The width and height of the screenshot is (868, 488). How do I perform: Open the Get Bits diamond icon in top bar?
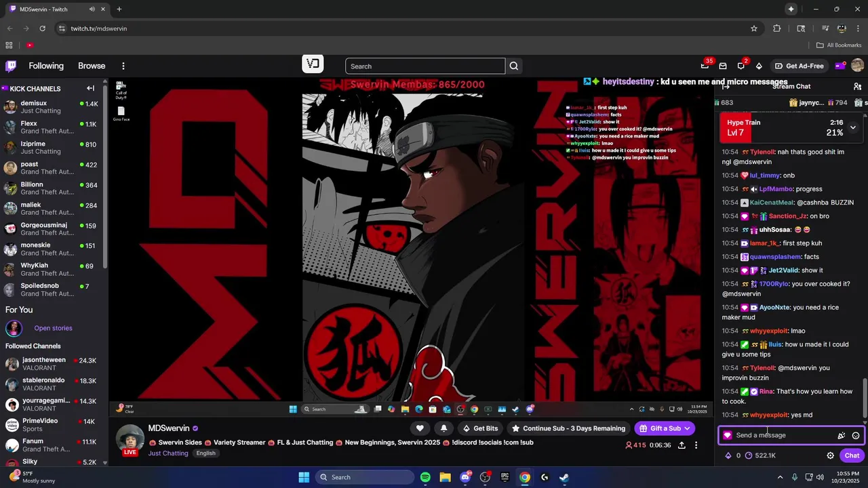(x=759, y=66)
